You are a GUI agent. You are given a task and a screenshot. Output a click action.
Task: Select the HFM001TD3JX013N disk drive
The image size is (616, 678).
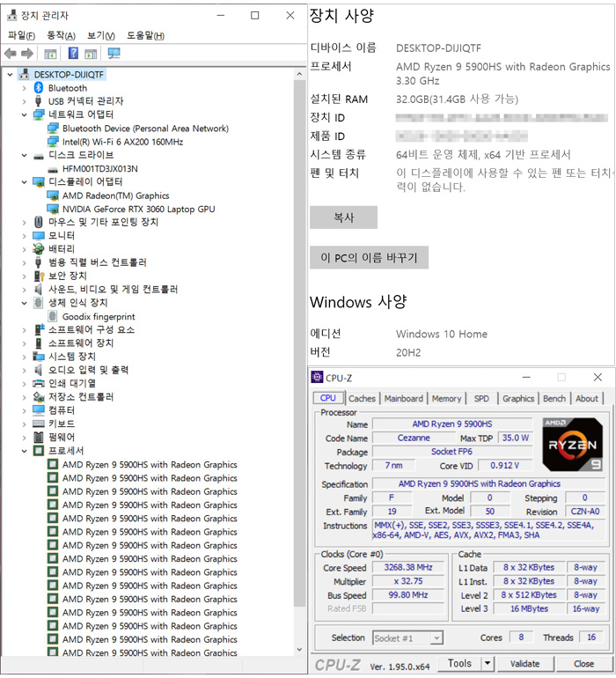(99, 169)
